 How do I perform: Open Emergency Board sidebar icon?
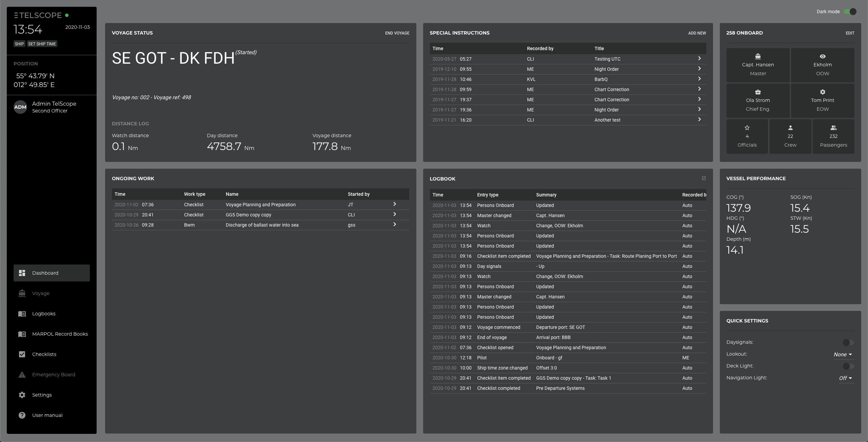[21, 374]
